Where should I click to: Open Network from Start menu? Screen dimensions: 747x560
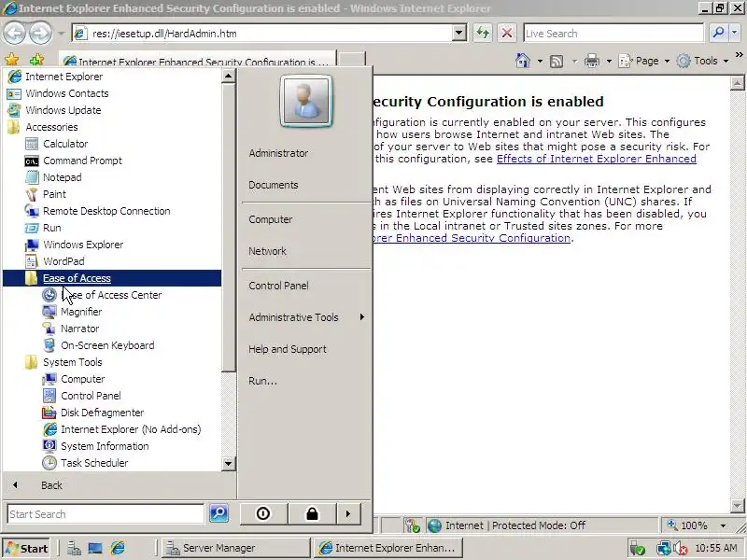(267, 251)
